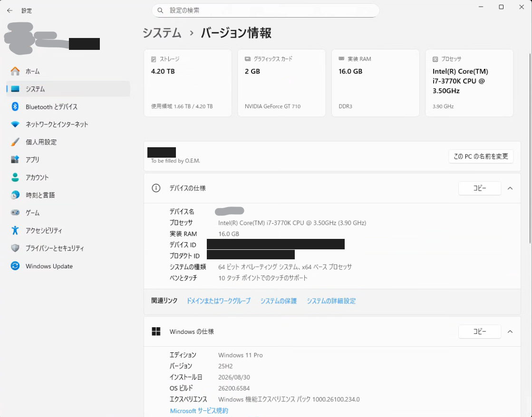Open ネットワークとインターネット settings
The width and height of the screenshot is (532, 417).
pyautogui.click(x=68, y=124)
